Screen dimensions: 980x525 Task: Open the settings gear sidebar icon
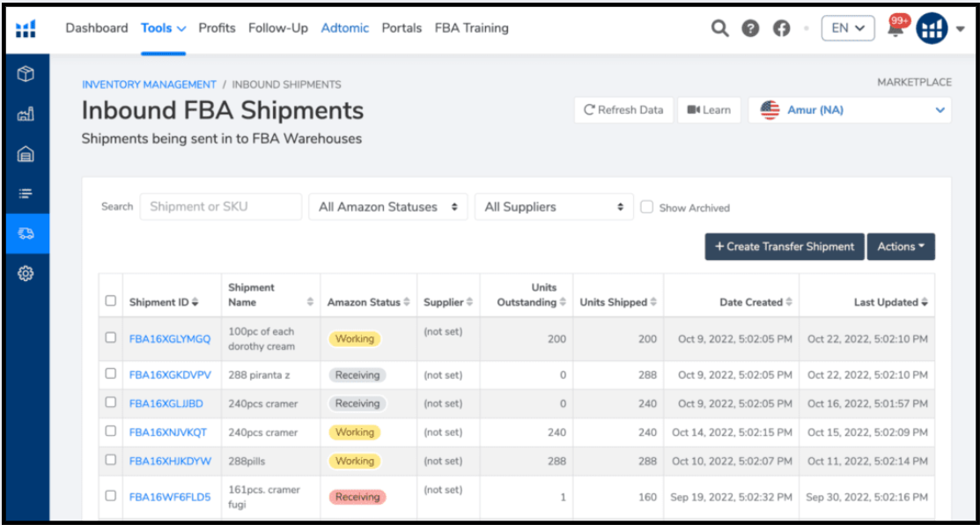26,273
